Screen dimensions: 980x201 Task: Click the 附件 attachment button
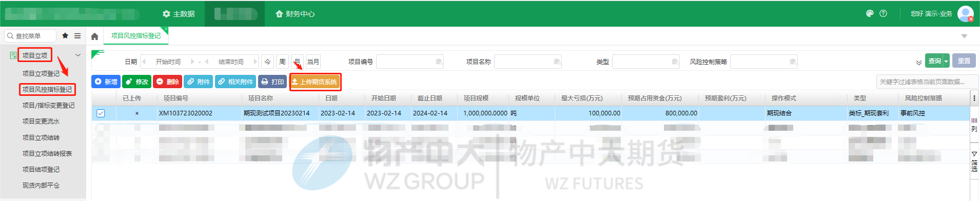(198, 82)
